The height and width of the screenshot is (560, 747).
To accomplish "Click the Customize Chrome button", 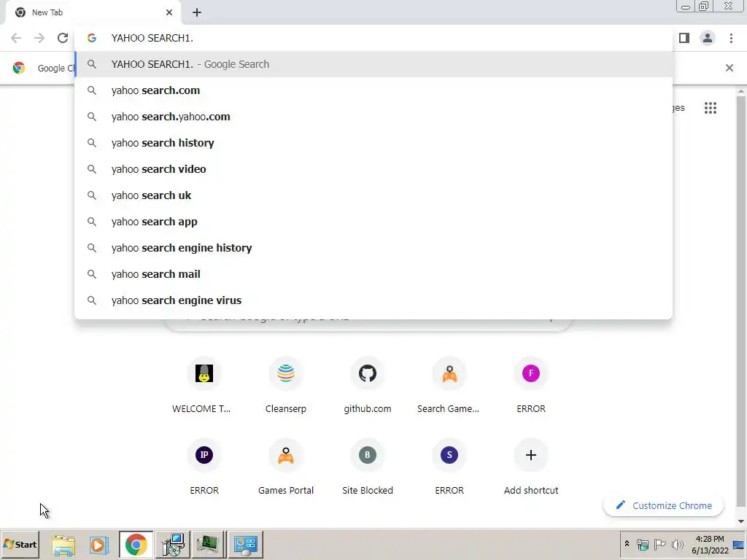I will tap(664, 506).
